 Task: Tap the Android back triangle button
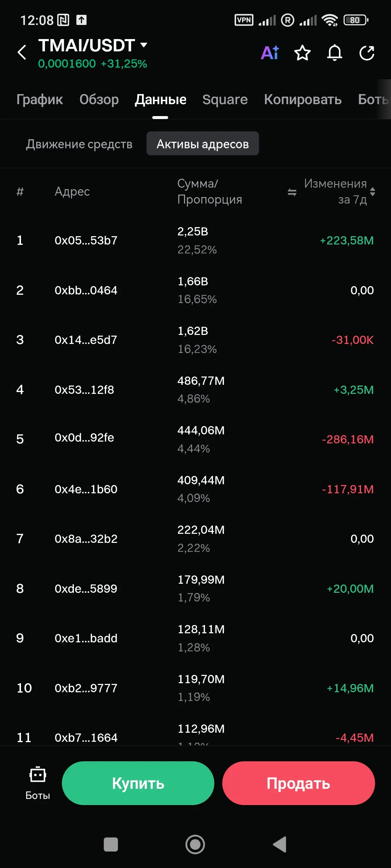tap(280, 844)
